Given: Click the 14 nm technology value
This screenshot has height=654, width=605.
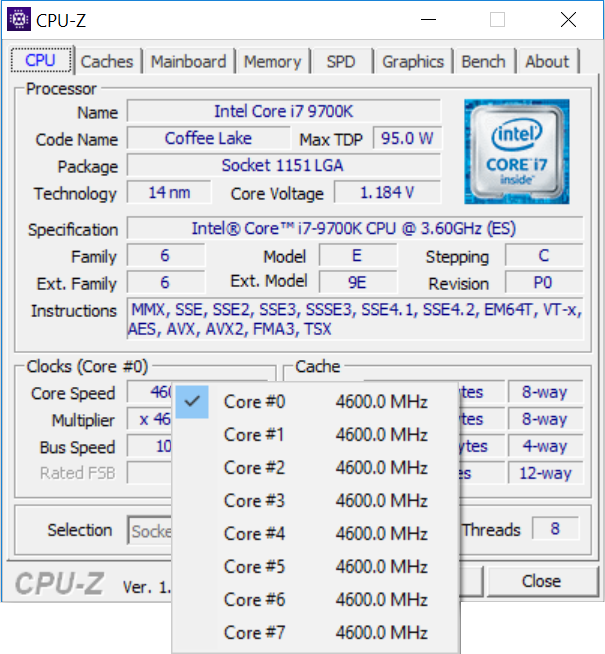Looking at the screenshot, I should click(169, 192).
